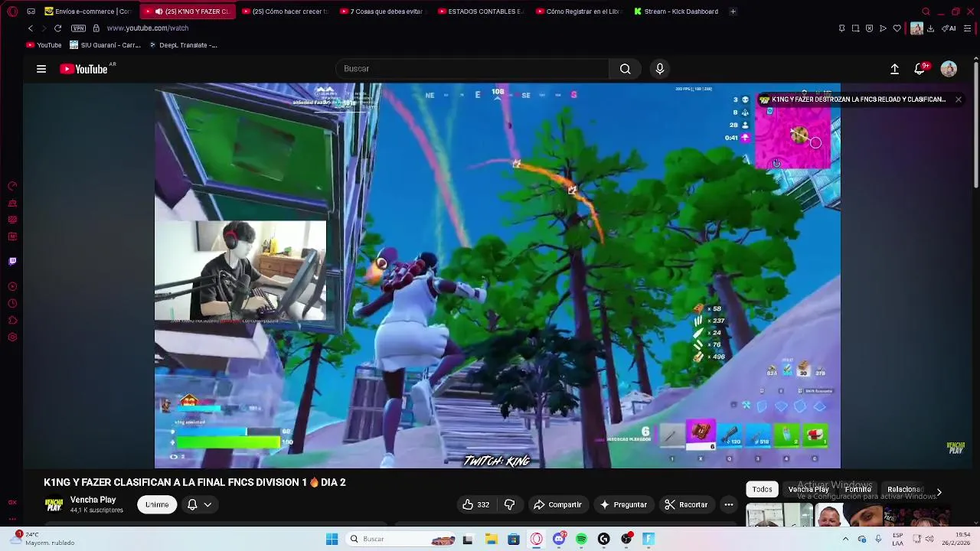
Task: Go back with the browser back arrow
Action: [30, 28]
